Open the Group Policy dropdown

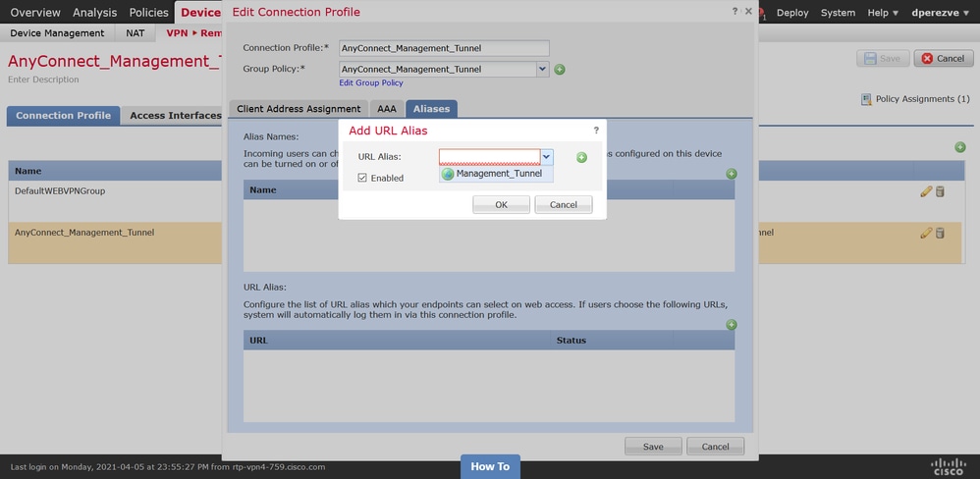click(542, 70)
